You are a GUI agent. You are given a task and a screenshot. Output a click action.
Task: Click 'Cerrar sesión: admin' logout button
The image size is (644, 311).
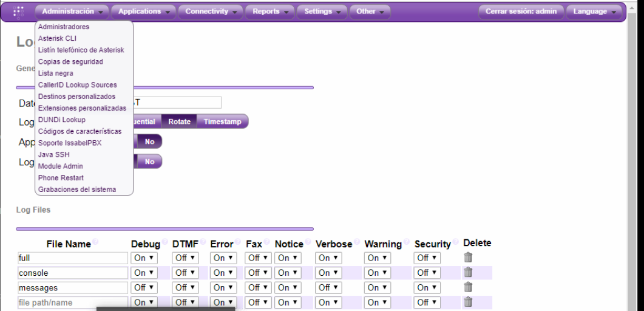coord(521,12)
